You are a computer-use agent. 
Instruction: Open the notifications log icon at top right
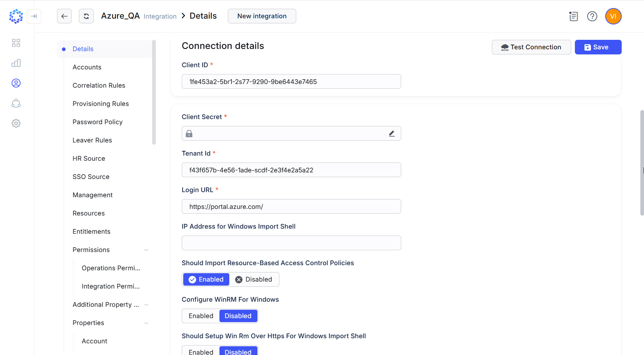click(573, 16)
